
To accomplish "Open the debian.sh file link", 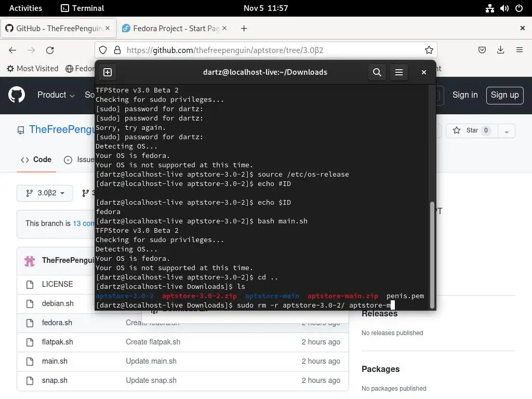I will pyautogui.click(x=58, y=303).
